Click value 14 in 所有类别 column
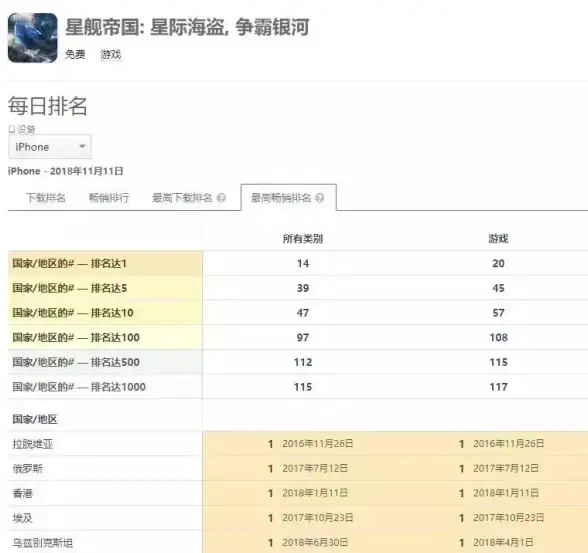588x553 pixels. [303, 263]
